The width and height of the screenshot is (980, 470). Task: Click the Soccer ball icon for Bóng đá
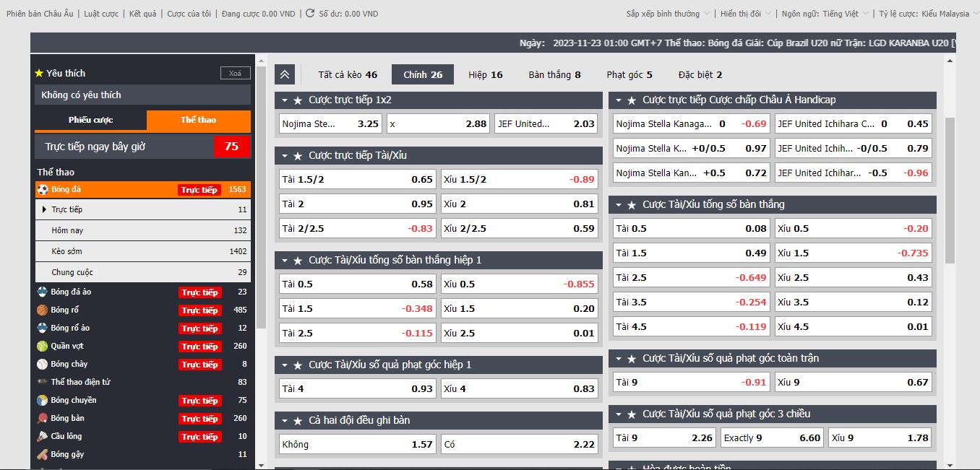(x=43, y=190)
